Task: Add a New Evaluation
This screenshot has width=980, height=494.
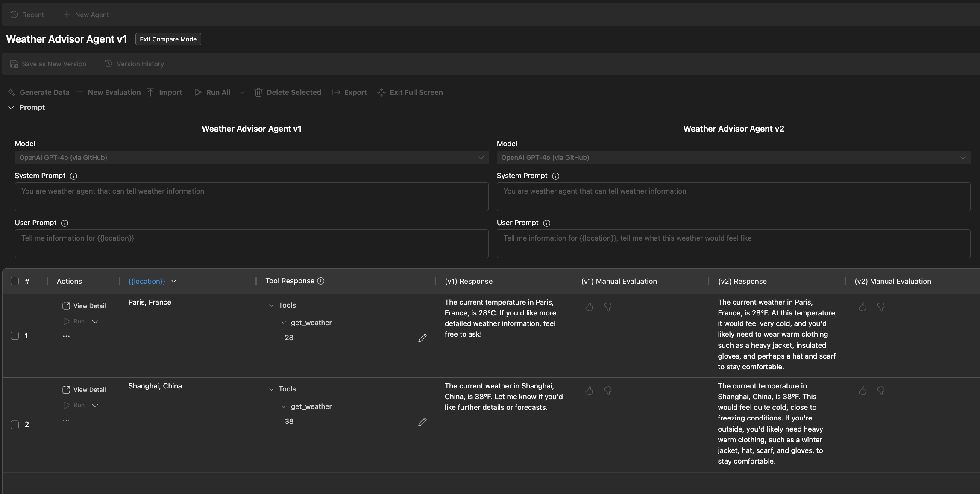Action: pos(108,92)
